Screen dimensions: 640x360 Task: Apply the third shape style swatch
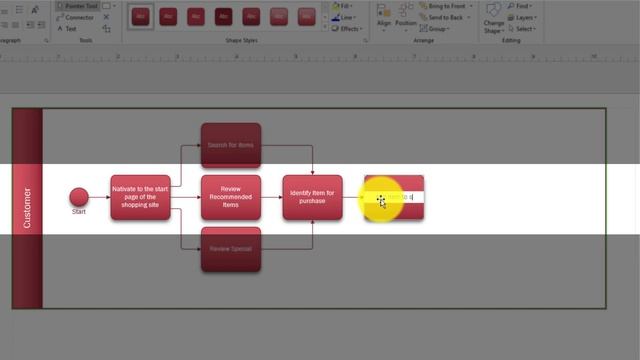[196, 17]
